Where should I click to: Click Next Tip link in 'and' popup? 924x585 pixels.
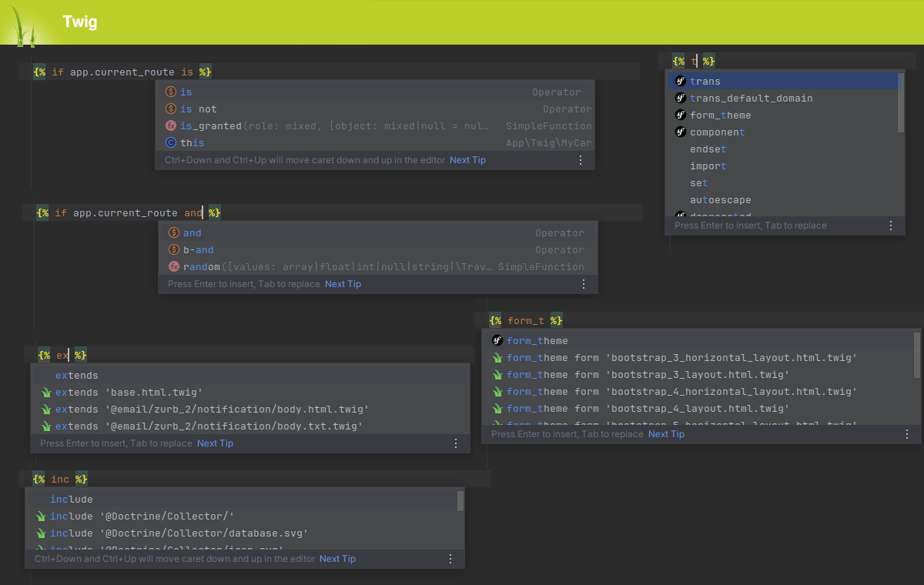pos(343,284)
